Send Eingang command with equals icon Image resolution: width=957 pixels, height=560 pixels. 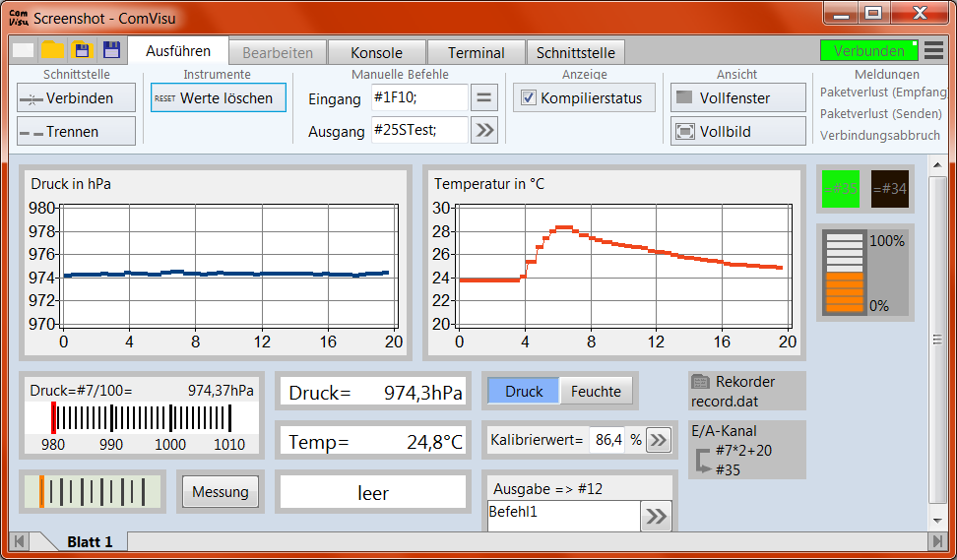coord(483,97)
